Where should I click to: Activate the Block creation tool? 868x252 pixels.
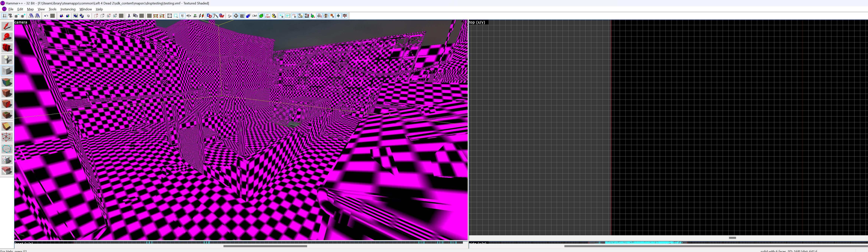[7, 71]
